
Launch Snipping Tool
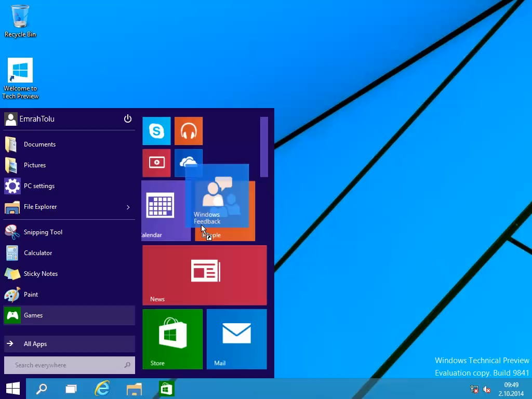[x=69, y=232]
